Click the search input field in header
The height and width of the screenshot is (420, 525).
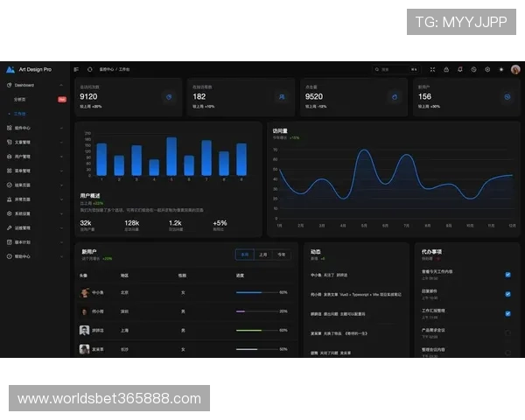click(395, 69)
